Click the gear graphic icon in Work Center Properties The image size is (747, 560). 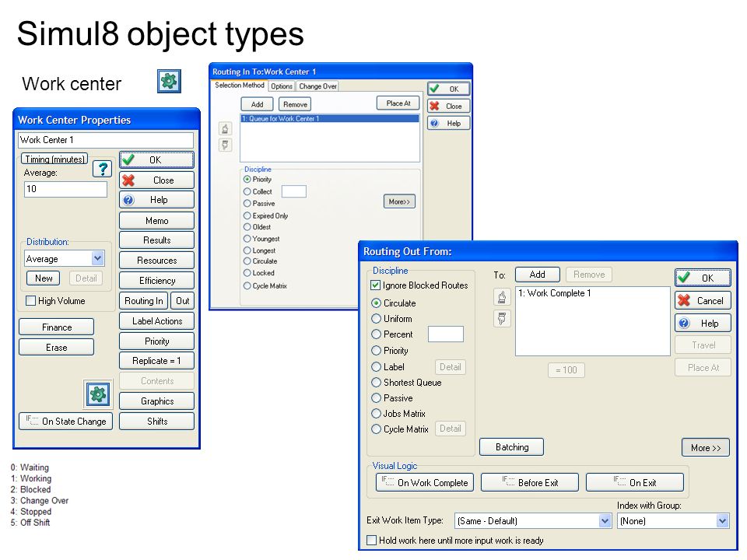[98, 394]
